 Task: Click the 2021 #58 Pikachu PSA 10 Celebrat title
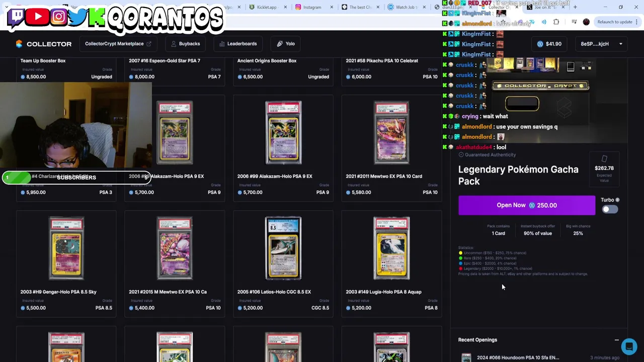point(382,61)
